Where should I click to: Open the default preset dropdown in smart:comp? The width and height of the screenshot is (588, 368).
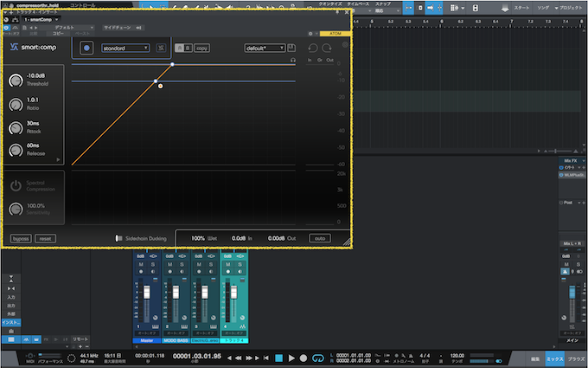tap(265, 48)
